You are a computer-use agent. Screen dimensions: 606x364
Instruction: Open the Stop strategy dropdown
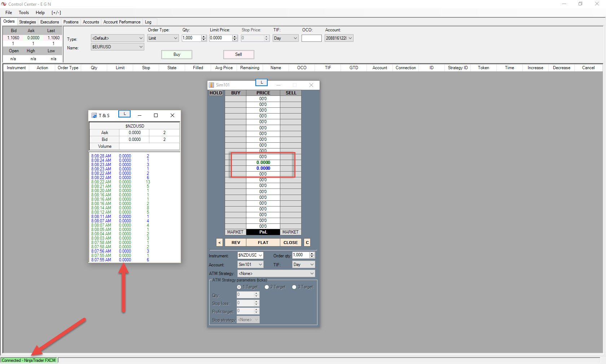pos(248,320)
